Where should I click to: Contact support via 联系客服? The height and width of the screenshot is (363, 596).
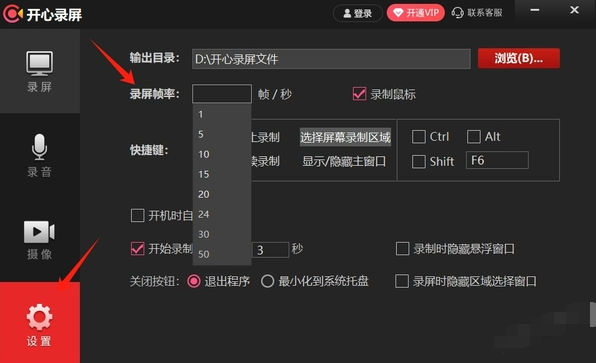[x=477, y=13]
